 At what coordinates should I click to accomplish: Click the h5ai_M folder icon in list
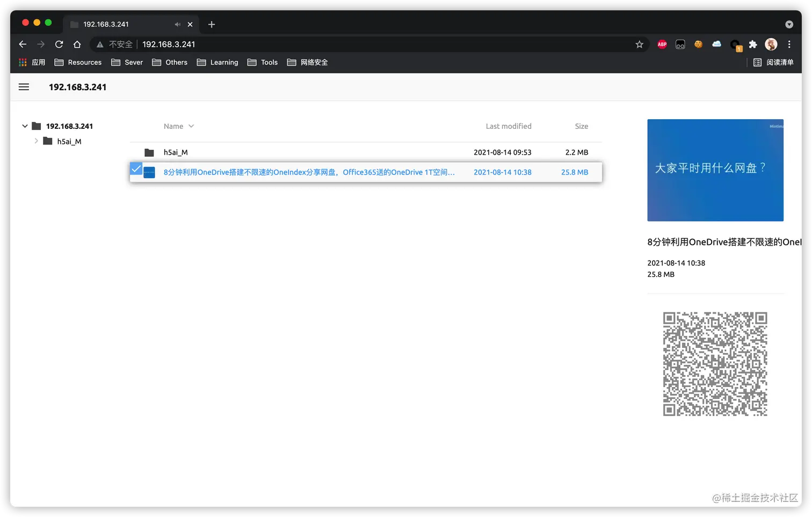pyautogui.click(x=149, y=152)
